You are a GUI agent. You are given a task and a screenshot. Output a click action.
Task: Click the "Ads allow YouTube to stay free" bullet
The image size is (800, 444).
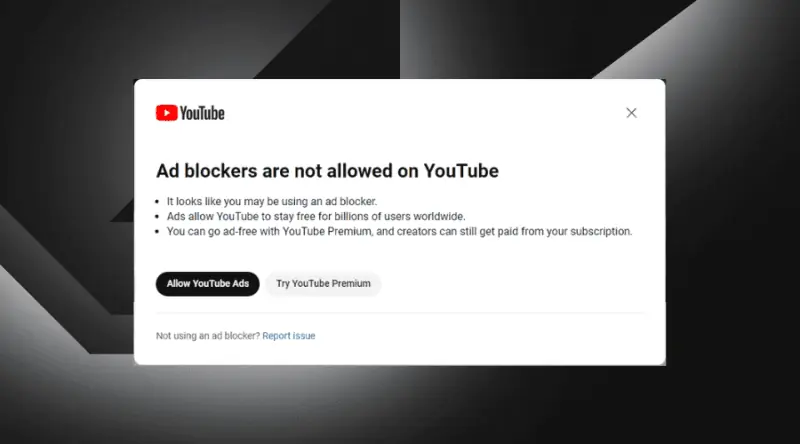point(316,216)
